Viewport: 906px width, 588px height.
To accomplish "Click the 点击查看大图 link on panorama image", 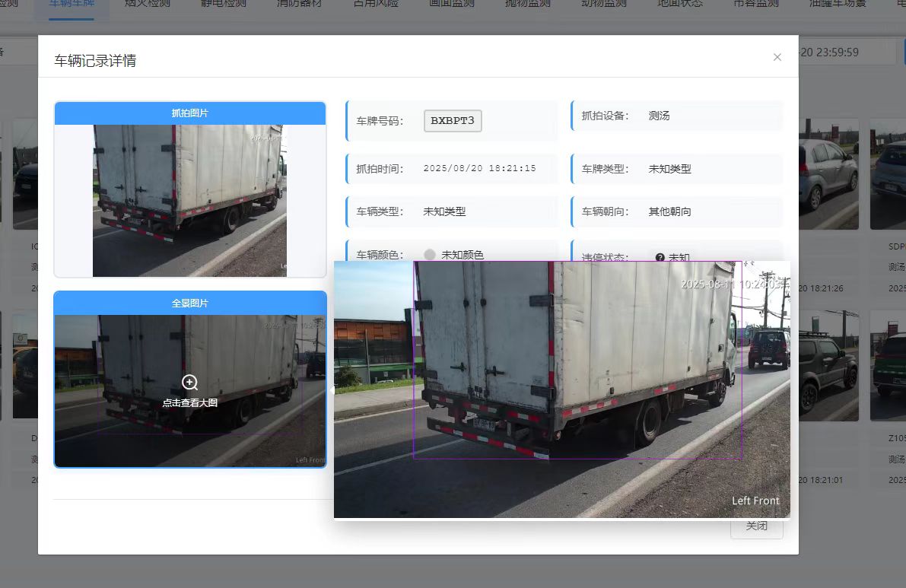I will coord(189,402).
